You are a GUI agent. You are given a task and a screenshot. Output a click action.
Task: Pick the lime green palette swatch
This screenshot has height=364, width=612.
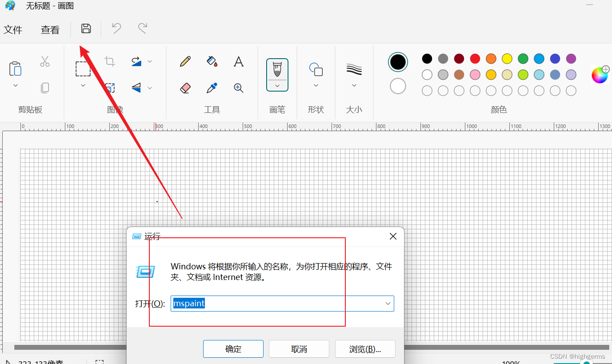tap(523, 75)
